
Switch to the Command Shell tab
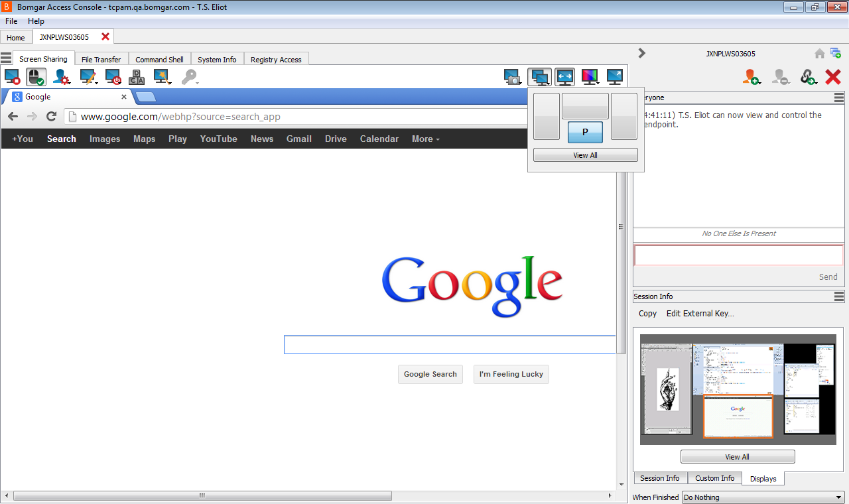[x=160, y=59]
